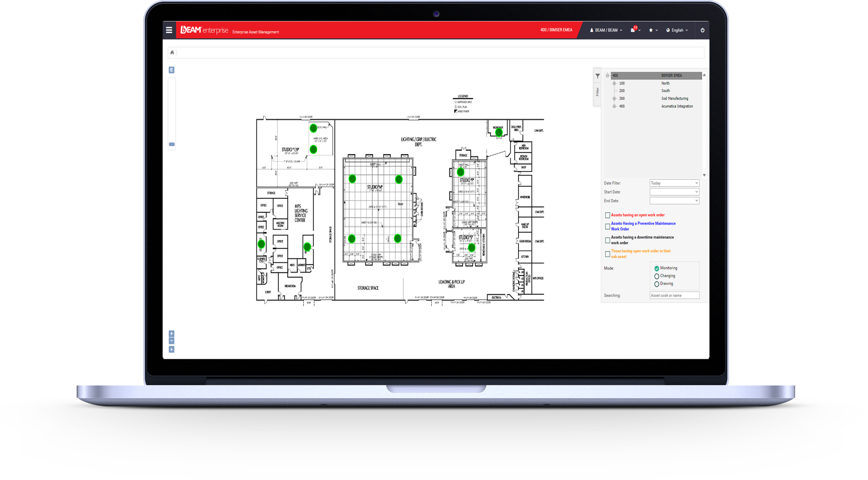Click the green marker in Studio S
Viewport: 868px width, 480px height.
pos(472,248)
